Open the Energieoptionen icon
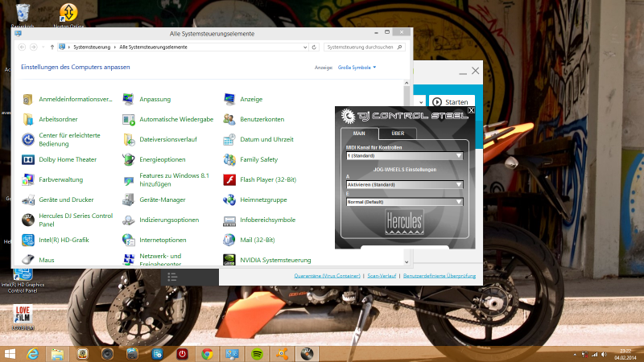 pos(129,159)
